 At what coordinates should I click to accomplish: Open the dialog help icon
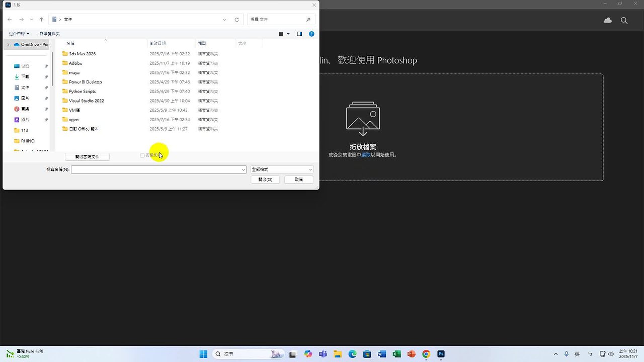pos(311,34)
